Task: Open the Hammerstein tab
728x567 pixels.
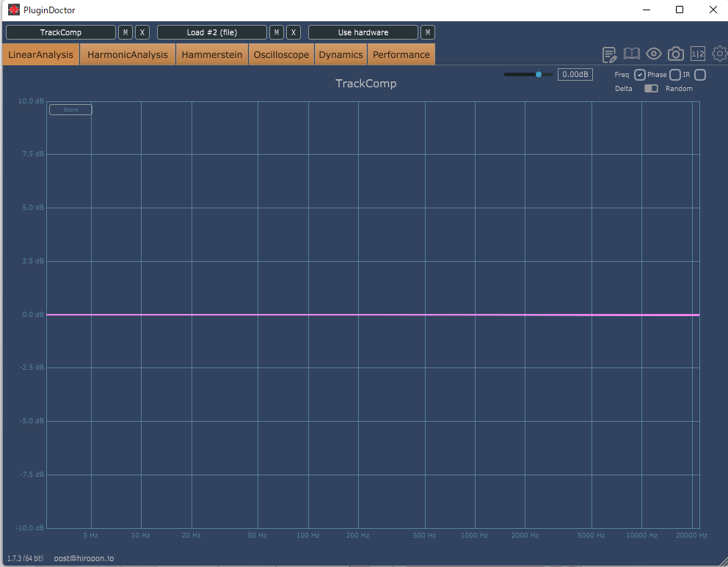Action: (x=211, y=54)
